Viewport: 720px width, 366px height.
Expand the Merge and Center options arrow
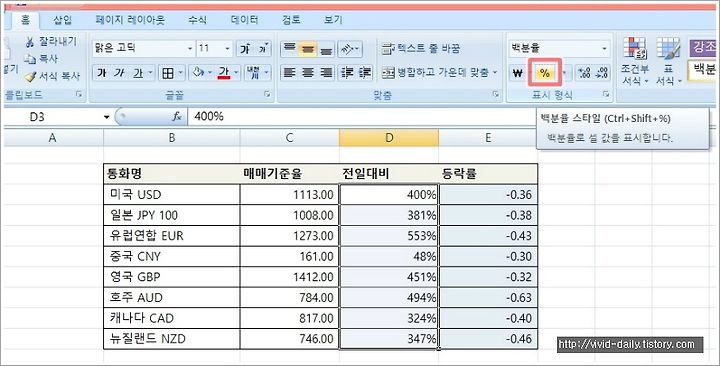tap(495, 73)
